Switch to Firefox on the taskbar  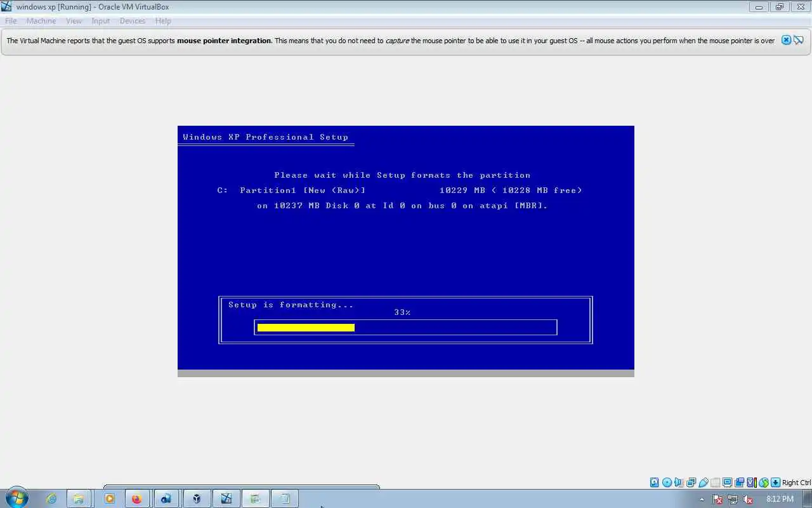click(x=136, y=498)
